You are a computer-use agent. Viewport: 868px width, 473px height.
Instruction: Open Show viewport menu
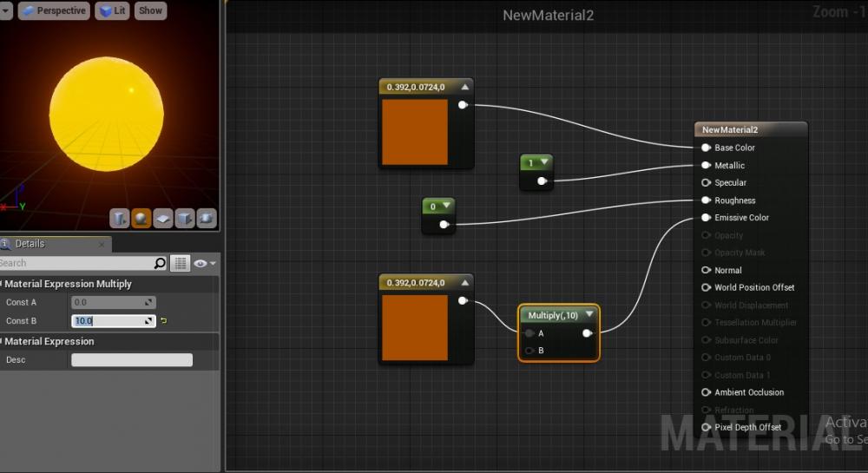(x=150, y=10)
